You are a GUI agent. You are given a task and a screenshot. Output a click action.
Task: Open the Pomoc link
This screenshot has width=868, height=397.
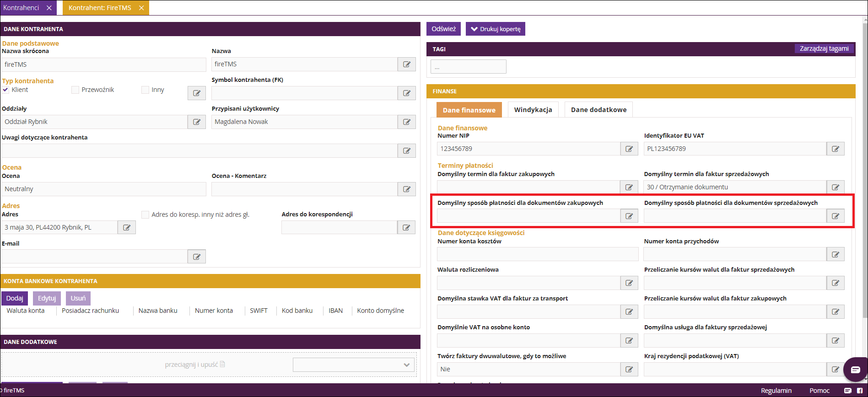click(x=819, y=391)
